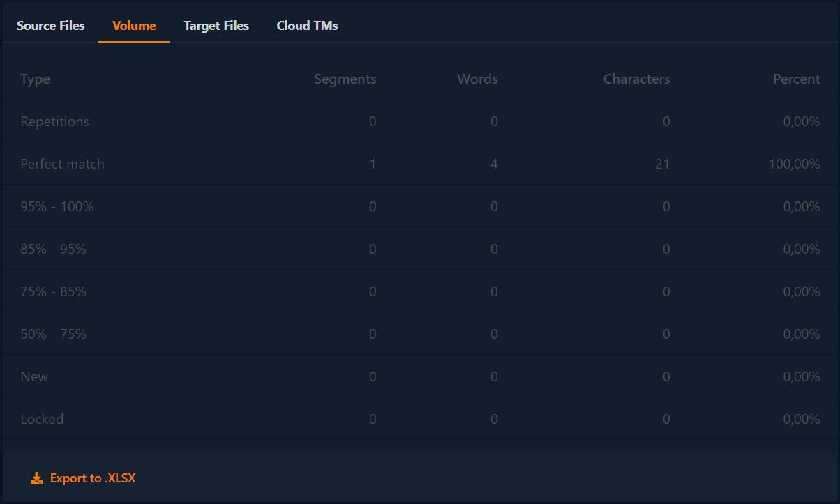Click the Export to .XLSX download icon
Screen dimensions: 840x504
point(37,478)
